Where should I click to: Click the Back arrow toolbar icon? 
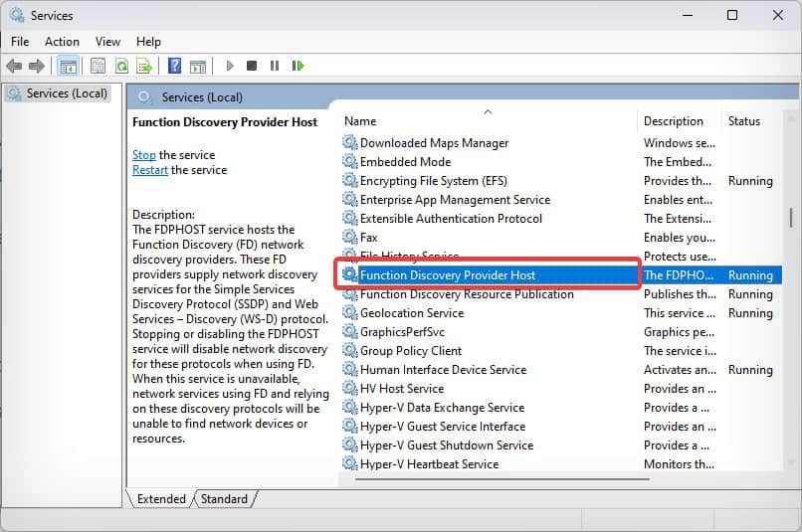14,66
